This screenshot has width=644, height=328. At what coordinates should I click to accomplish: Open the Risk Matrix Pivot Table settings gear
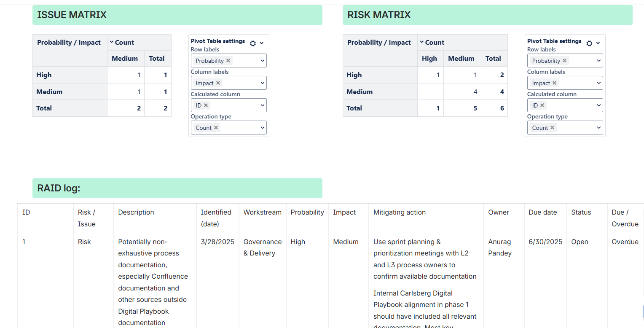589,43
